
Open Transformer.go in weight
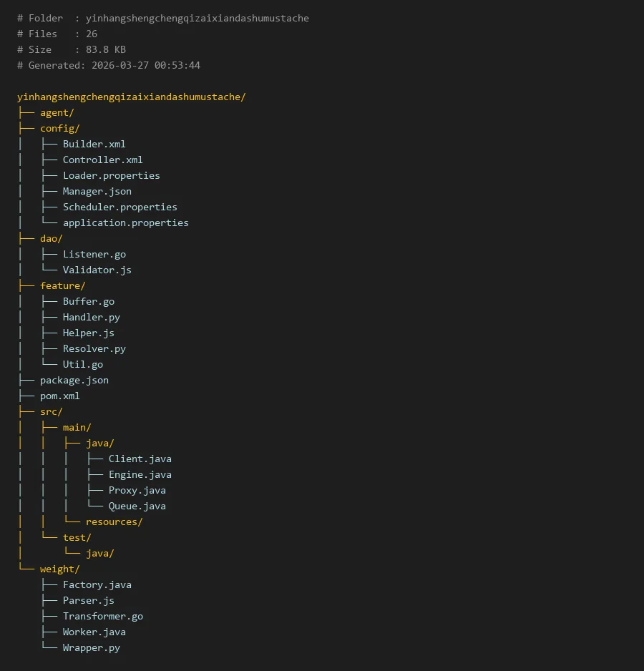pyautogui.click(x=102, y=616)
